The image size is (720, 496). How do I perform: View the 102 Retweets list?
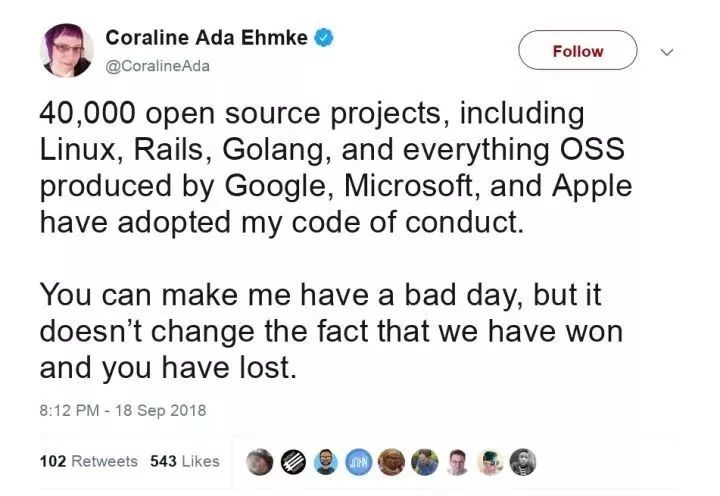[x=88, y=461]
